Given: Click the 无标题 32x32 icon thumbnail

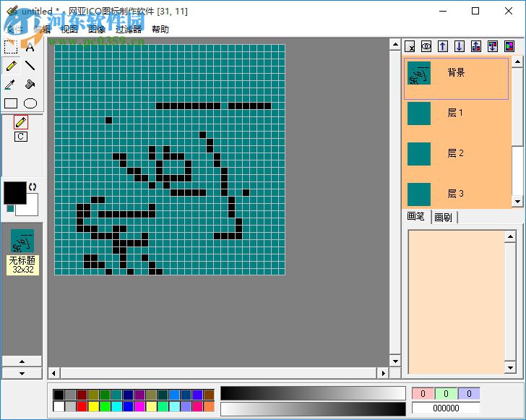Looking at the screenshot, I should tap(22, 252).
